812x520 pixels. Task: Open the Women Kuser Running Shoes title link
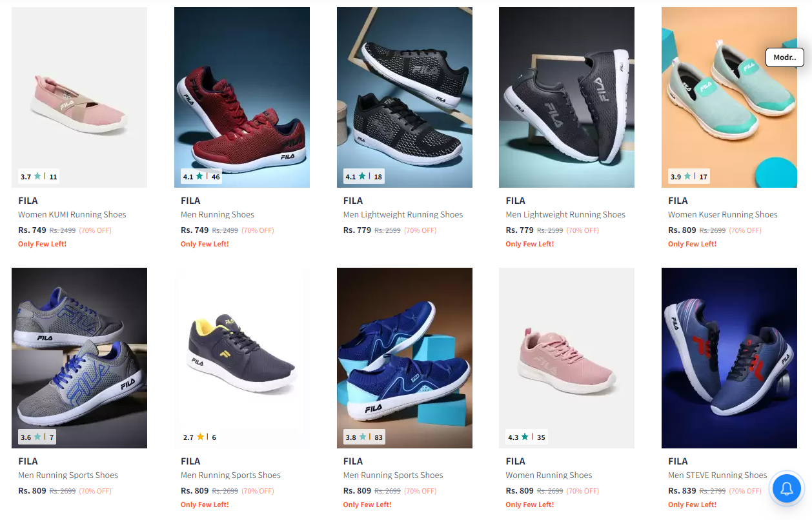(723, 214)
